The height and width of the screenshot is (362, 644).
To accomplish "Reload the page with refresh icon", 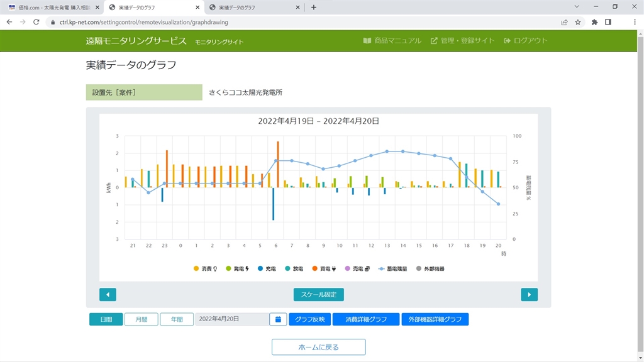I will [x=36, y=22].
